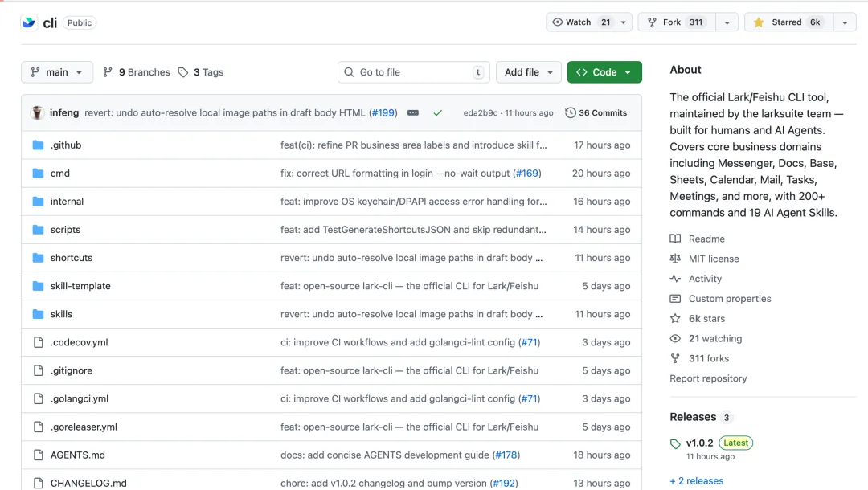
Task: Open the 9 Branches list
Action: point(137,72)
